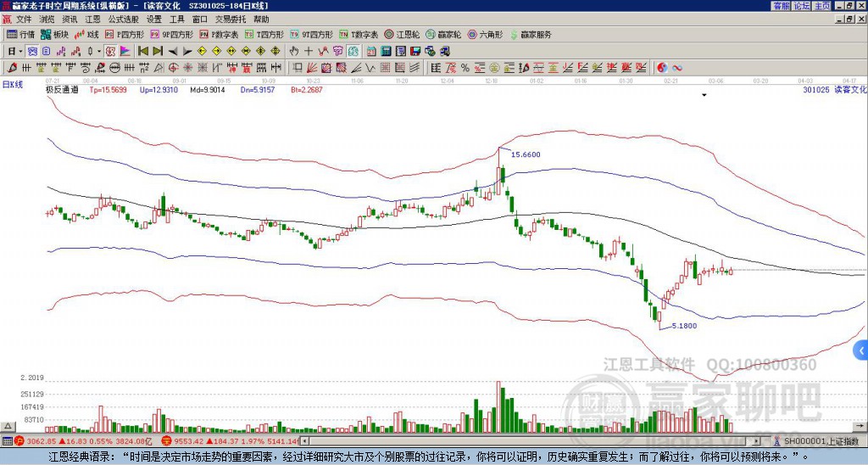Click the 客服 button in title bar

point(781,6)
